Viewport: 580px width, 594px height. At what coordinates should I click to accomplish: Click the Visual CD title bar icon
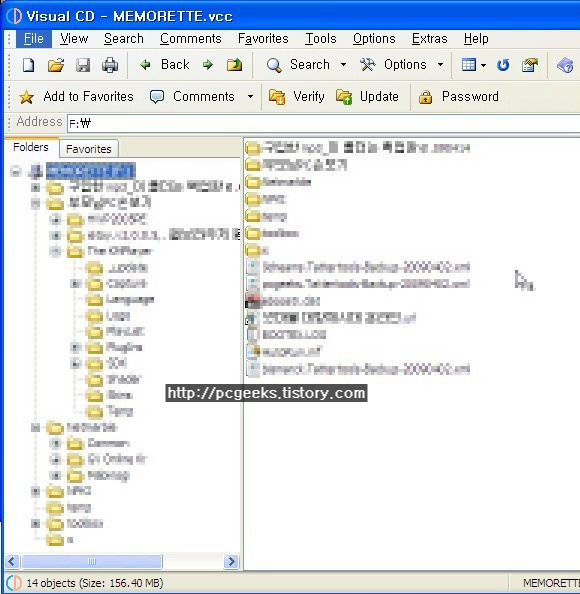(14, 16)
